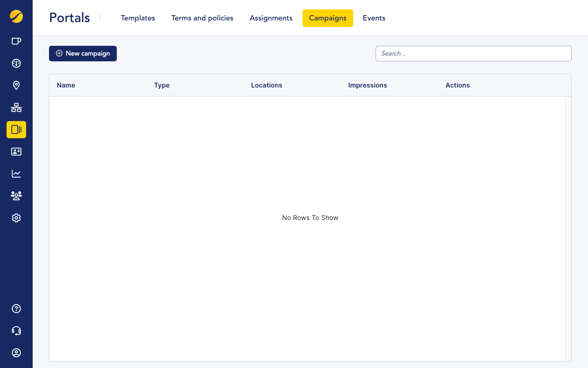Contact support using the headset icon
The height and width of the screenshot is (368, 588).
click(16, 331)
